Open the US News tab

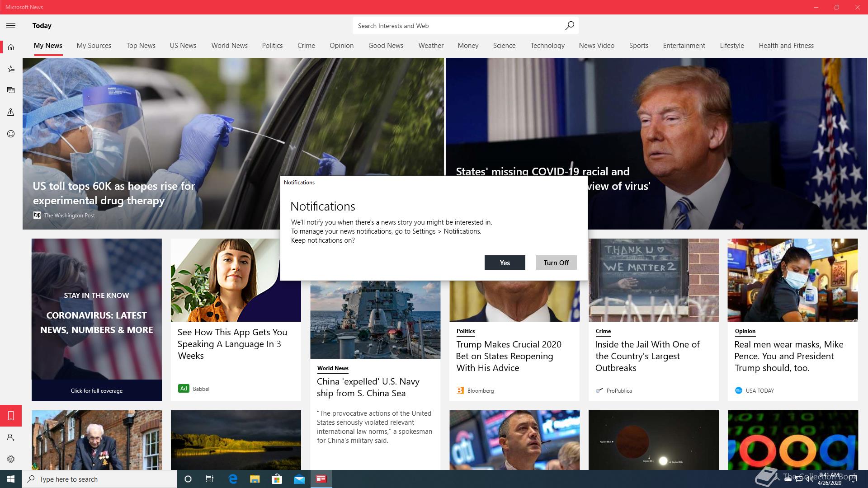183,46
